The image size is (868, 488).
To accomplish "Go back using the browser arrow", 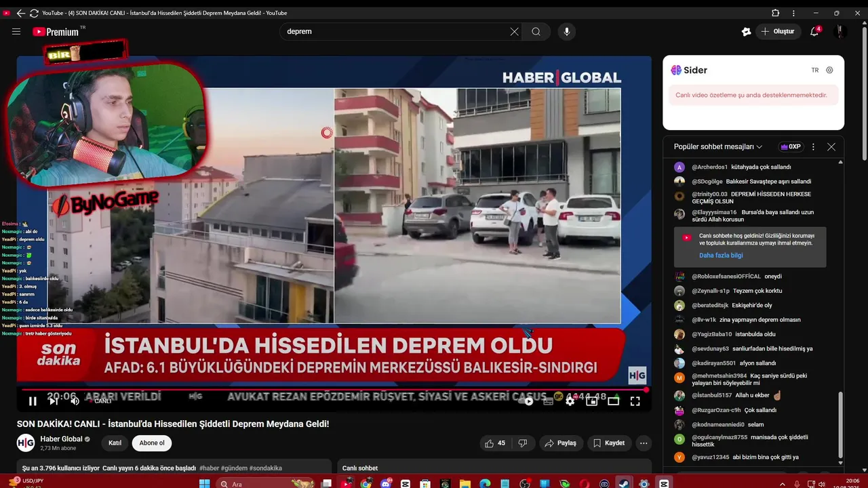I will coord(20,13).
